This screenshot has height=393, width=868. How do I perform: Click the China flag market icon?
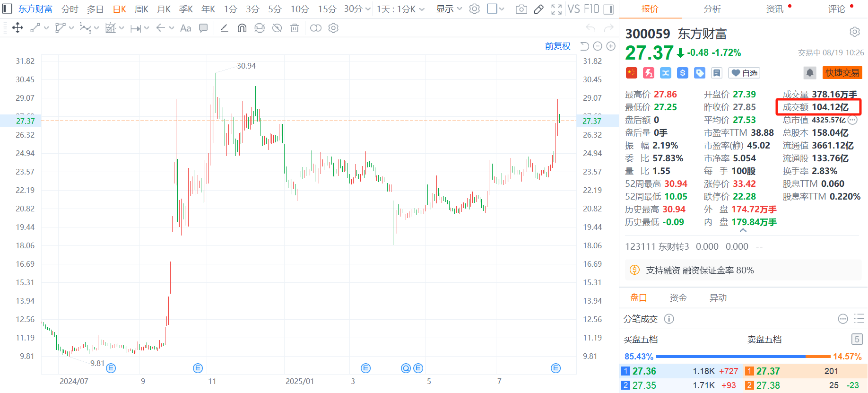click(x=632, y=73)
